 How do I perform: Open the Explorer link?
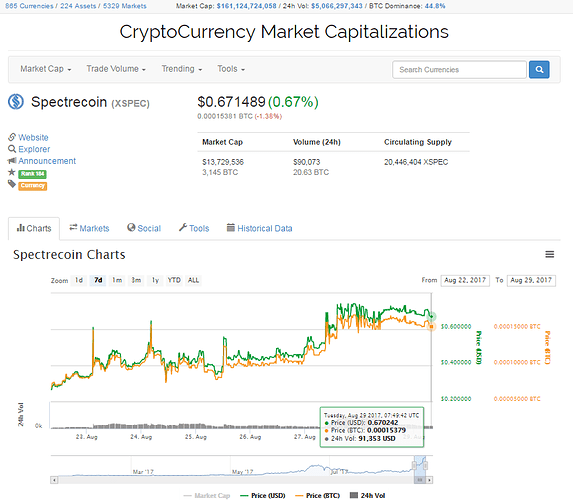[x=34, y=149]
